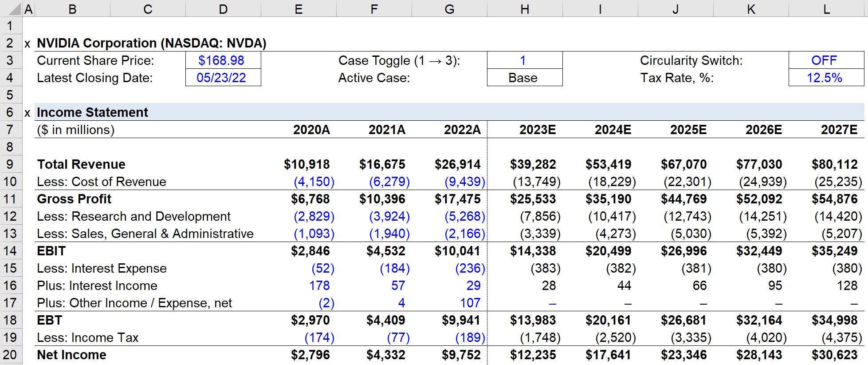Click 2023E Interest Expense (383)
Screen dimensions: 868x365
[545, 268]
